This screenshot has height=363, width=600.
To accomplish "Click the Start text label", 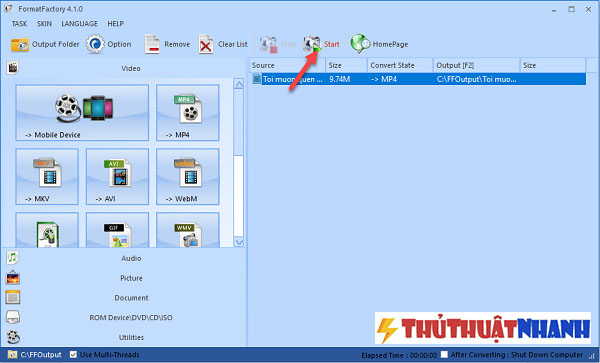I will (332, 44).
